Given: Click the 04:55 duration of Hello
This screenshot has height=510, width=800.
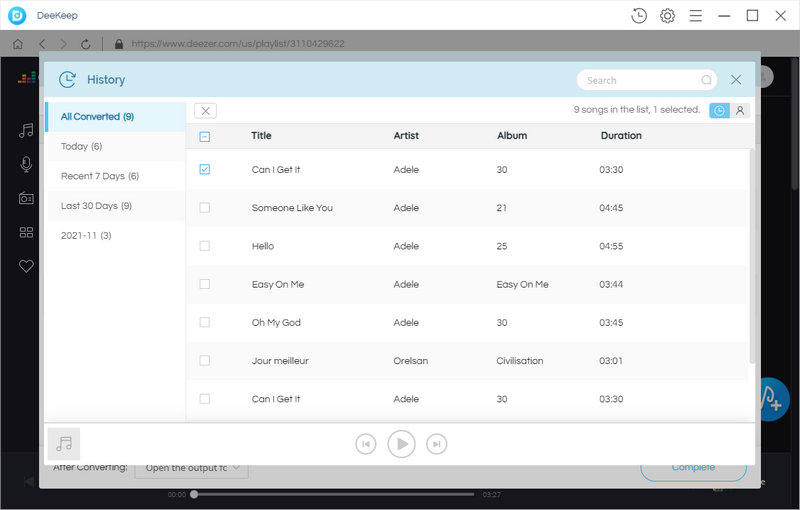Looking at the screenshot, I should (x=611, y=246).
